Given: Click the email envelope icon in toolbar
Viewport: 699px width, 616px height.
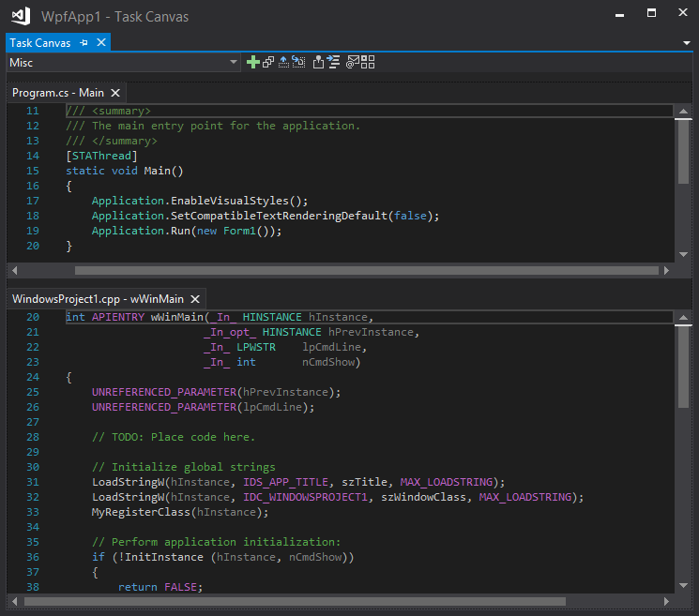Looking at the screenshot, I should [x=353, y=62].
